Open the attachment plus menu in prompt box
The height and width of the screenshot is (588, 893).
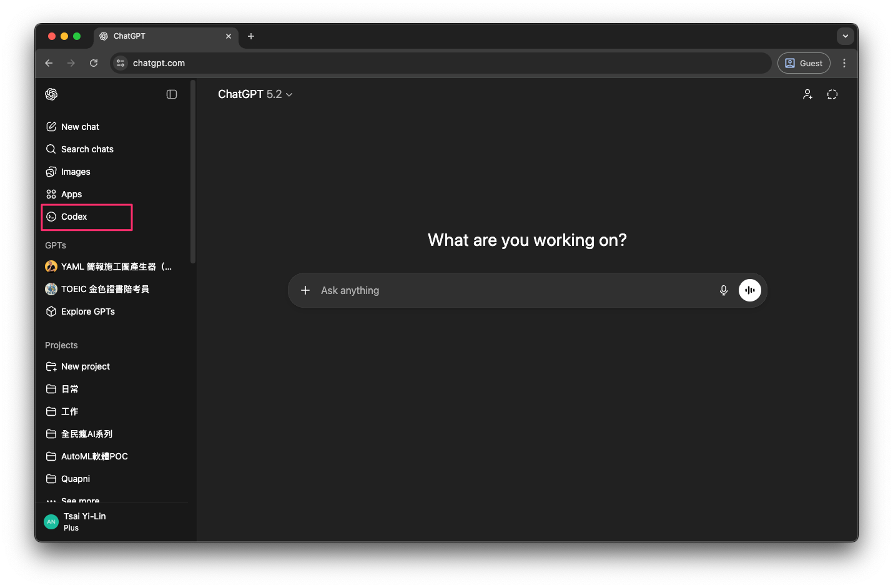305,290
